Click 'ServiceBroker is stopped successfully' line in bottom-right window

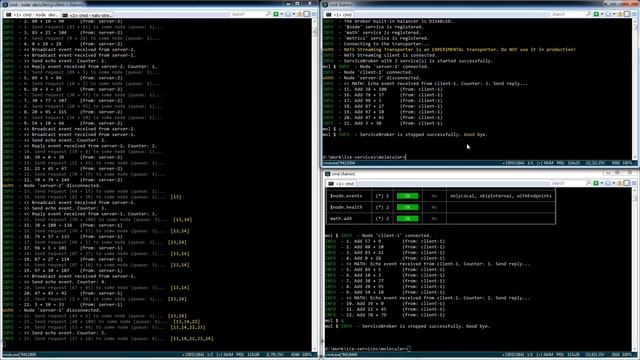click(x=426, y=326)
